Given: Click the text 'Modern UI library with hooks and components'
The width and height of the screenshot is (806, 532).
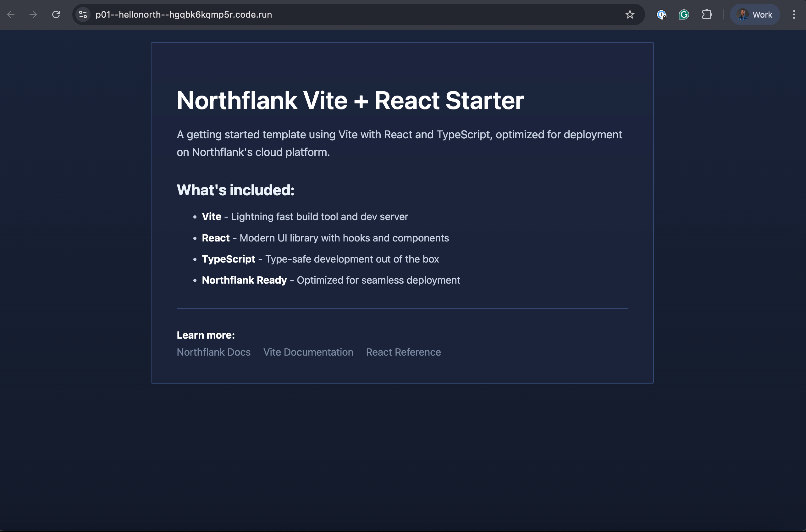Looking at the screenshot, I should 344,238.
